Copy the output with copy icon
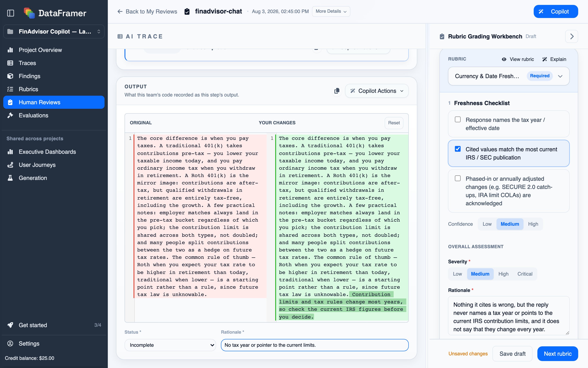The width and height of the screenshot is (588, 368). [337, 91]
